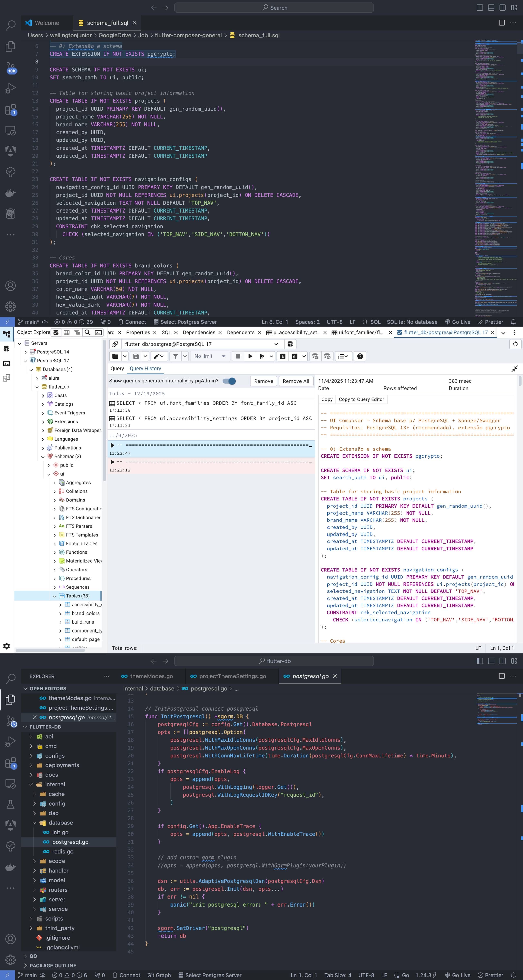
Task: Open Run and Debug in bottom VS Code window
Action: pyautogui.click(x=11, y=741)
